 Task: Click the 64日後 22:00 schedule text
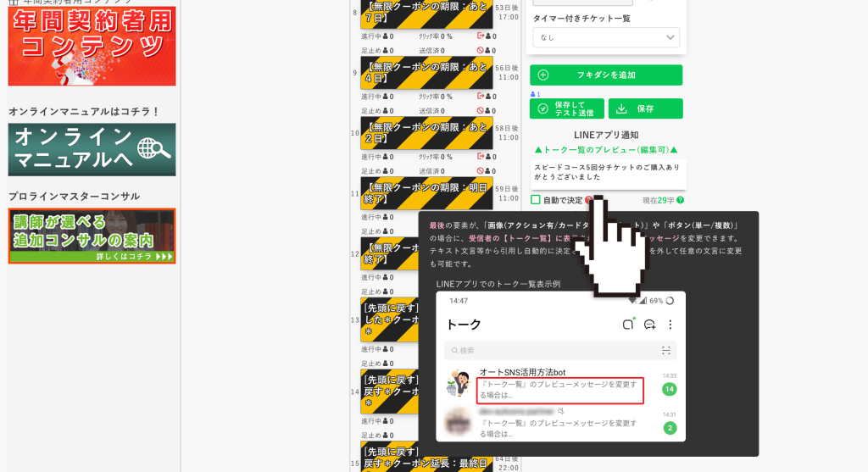coord(507,464)
